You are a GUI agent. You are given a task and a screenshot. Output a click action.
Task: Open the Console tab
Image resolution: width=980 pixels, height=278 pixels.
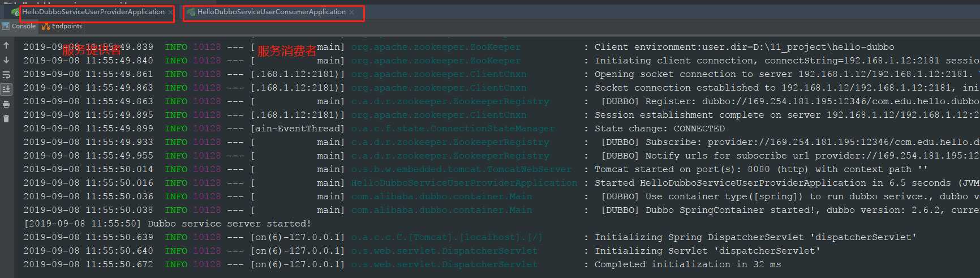tap(19, 26)
